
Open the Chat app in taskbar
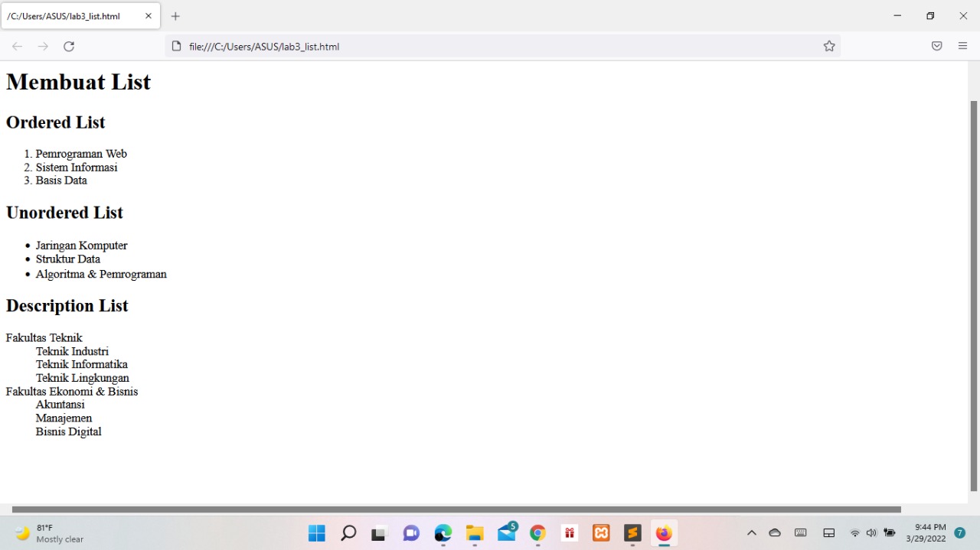(x=411, y=533)
